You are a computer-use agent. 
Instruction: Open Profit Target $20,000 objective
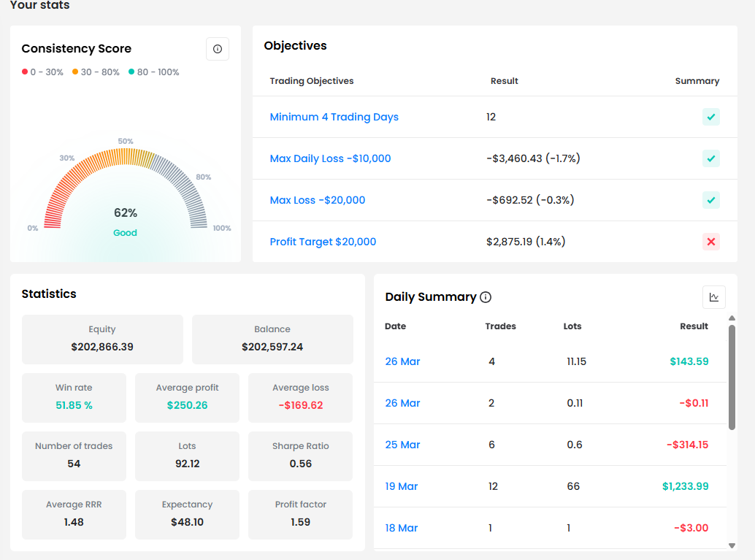pyautogui.click(x=323, y=242)
